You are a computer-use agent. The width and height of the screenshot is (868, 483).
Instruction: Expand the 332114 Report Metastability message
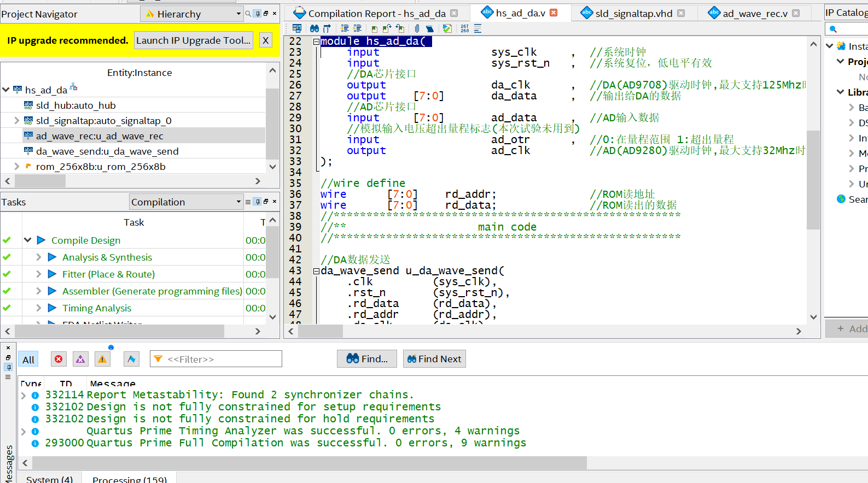24,395
